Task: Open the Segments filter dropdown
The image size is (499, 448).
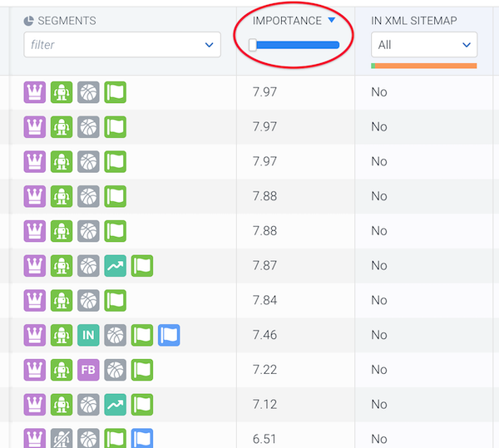Action: pos(122,45)
